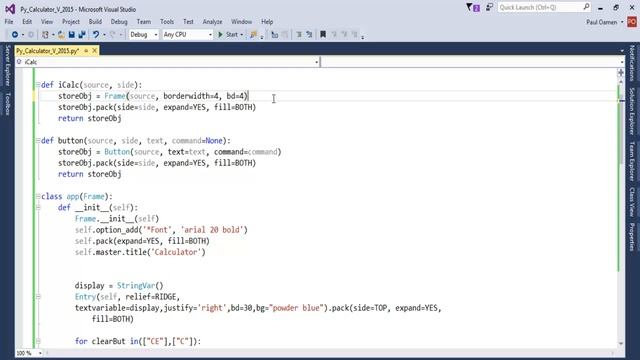
Task: Open the View menu
Action: tap(47, 22)
